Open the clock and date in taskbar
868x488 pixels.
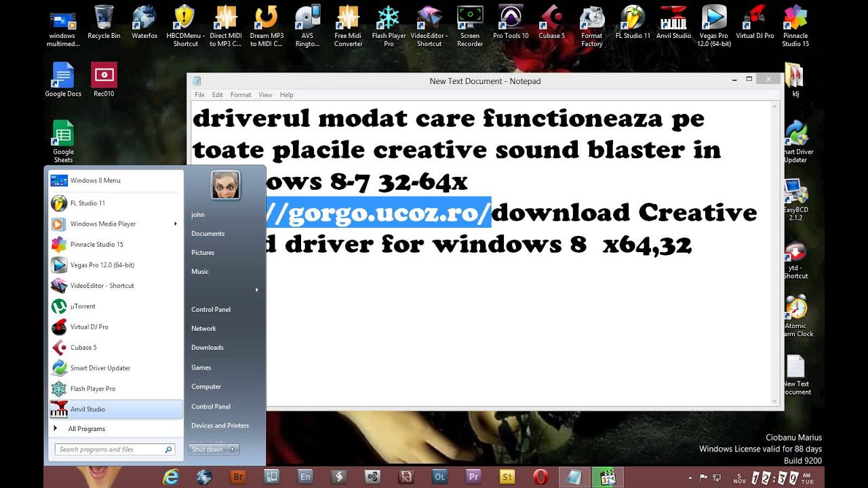[x=772, y=477]
